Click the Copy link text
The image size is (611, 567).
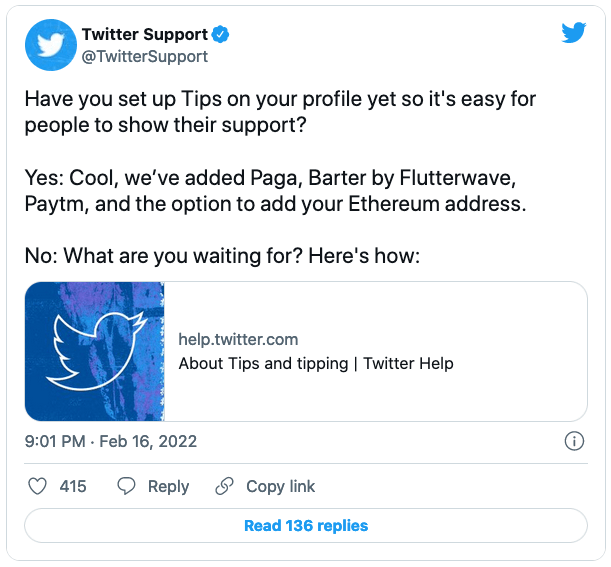(x=280, y=486)
